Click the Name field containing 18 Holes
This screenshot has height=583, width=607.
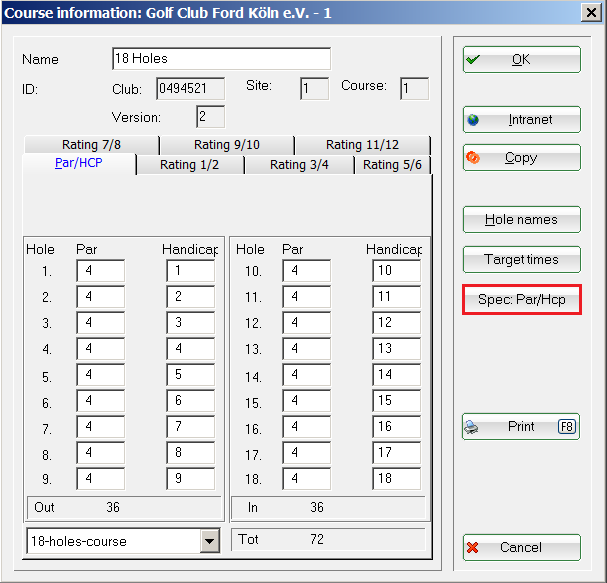[x=221, y=59]
